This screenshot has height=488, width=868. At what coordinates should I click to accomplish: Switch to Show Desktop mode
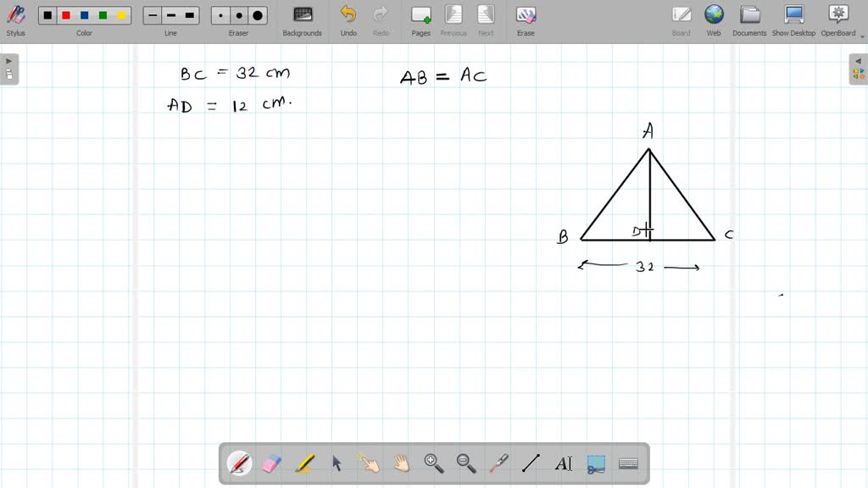pos(793,15)
